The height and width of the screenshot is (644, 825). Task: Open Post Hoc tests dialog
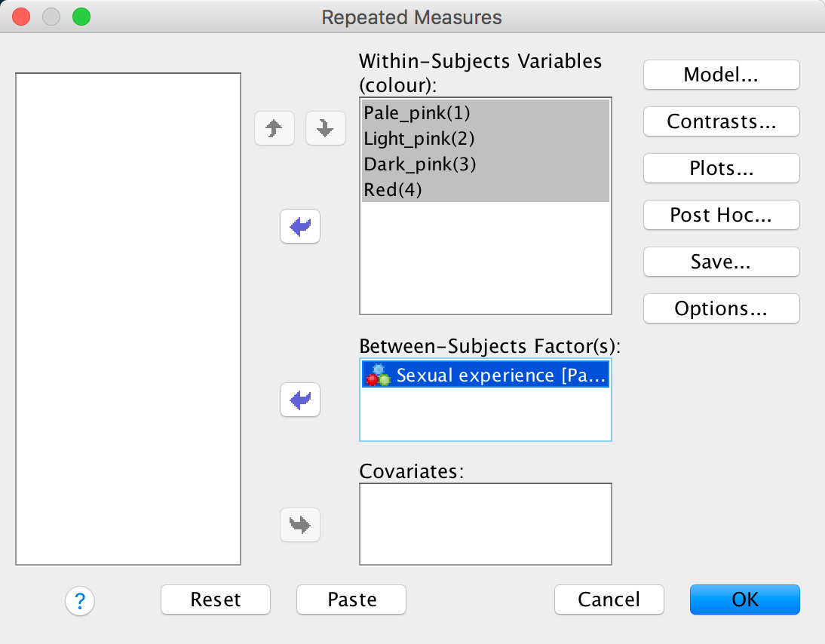coord(721,215)
